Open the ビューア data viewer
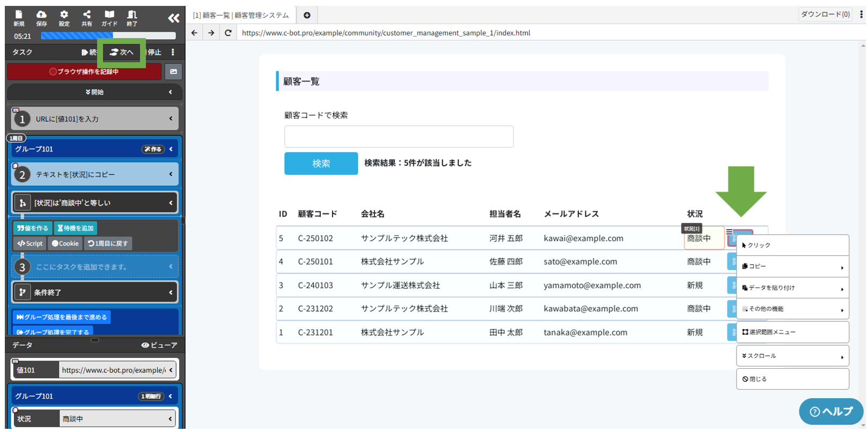The height and width of the screenshot is (432, 868). point(159,345)
